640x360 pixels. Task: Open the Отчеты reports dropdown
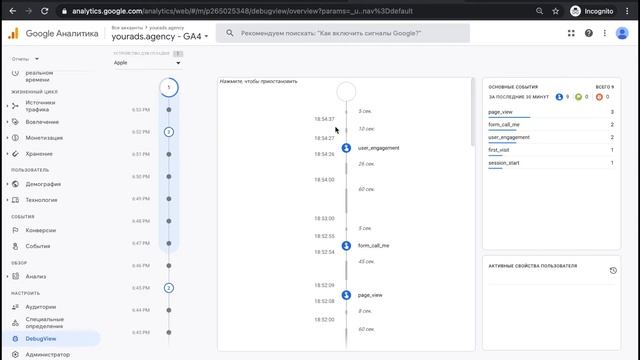pos(25,59)
